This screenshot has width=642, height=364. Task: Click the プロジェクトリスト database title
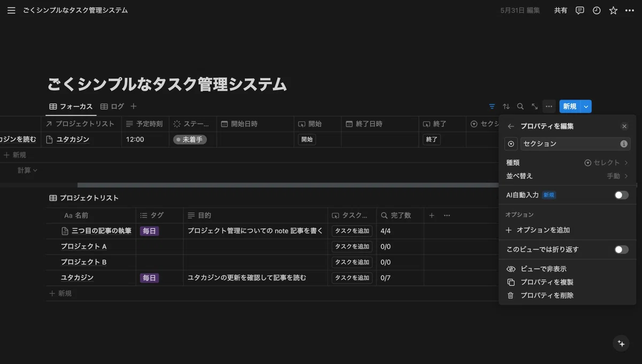(89, 198)
